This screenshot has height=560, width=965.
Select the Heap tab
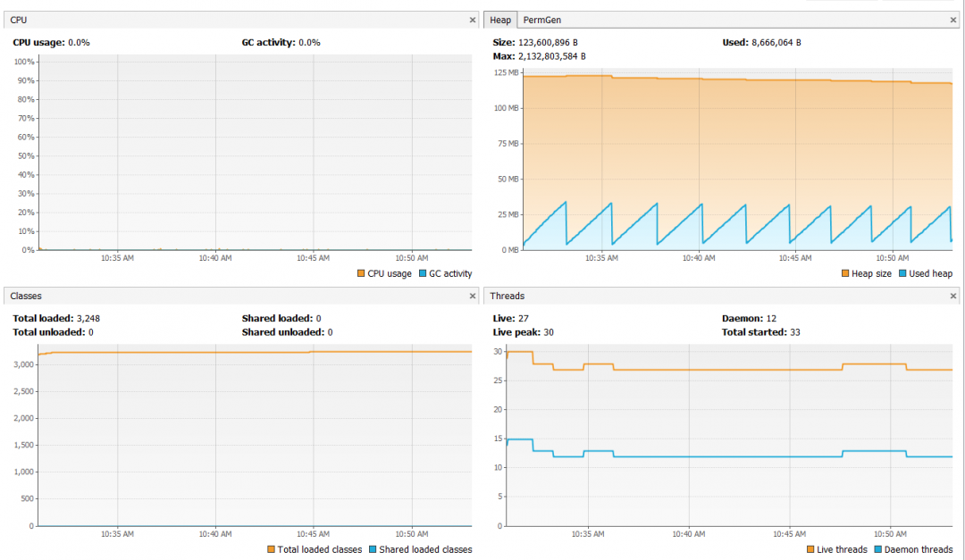click(x=500, y=19)
